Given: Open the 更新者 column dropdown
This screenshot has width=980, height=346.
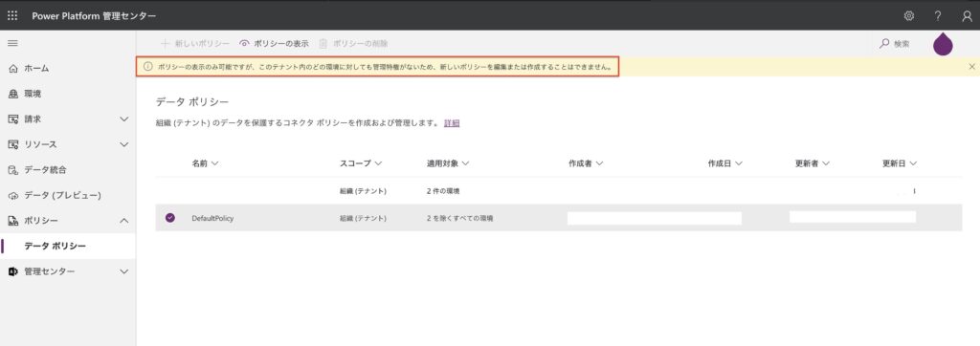Looking at the screenshot, I should click(826, 163).
